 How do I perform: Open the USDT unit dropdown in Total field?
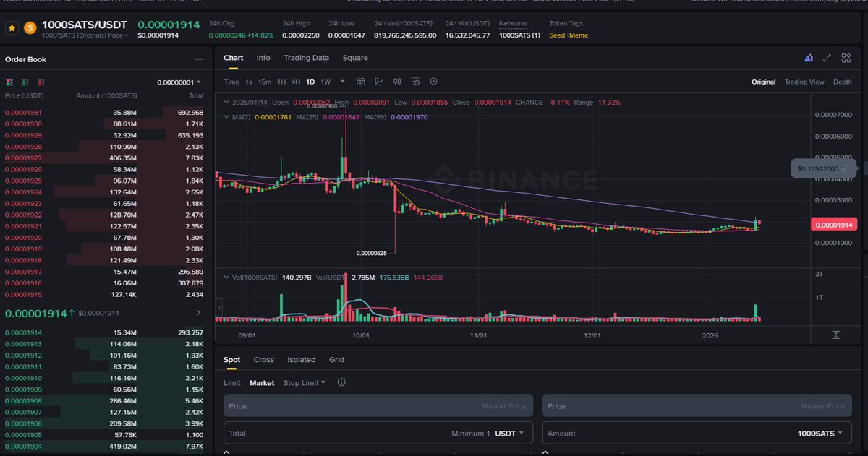tap(509, 434)
